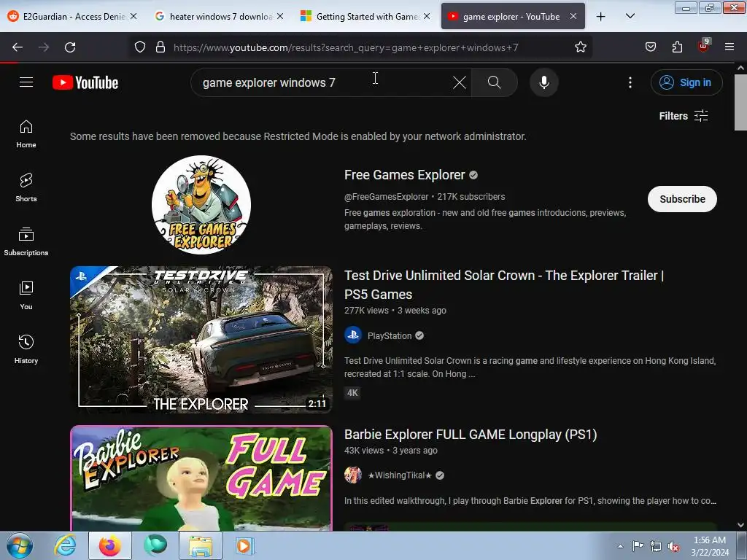Play the Barbie Explorer thumbnail
This screenshot has height=560, width=747.
(x=201, y=478)
